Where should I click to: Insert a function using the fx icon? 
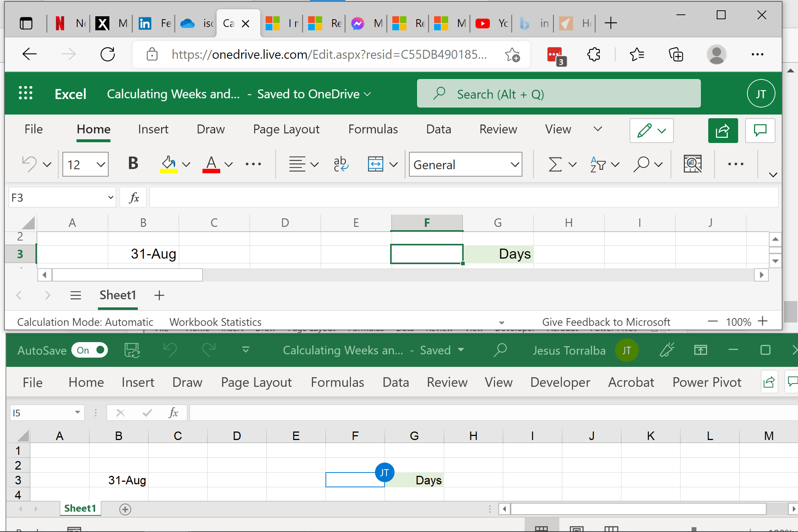(133, 197)
